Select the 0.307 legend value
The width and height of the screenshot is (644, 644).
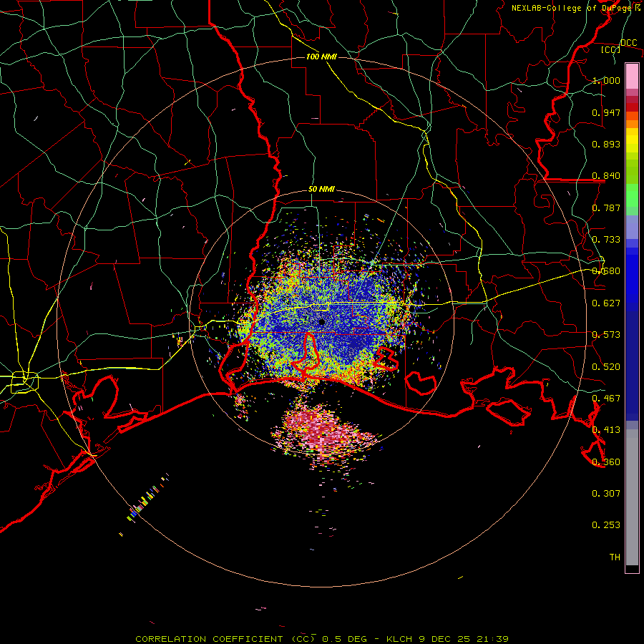point(606,494)
